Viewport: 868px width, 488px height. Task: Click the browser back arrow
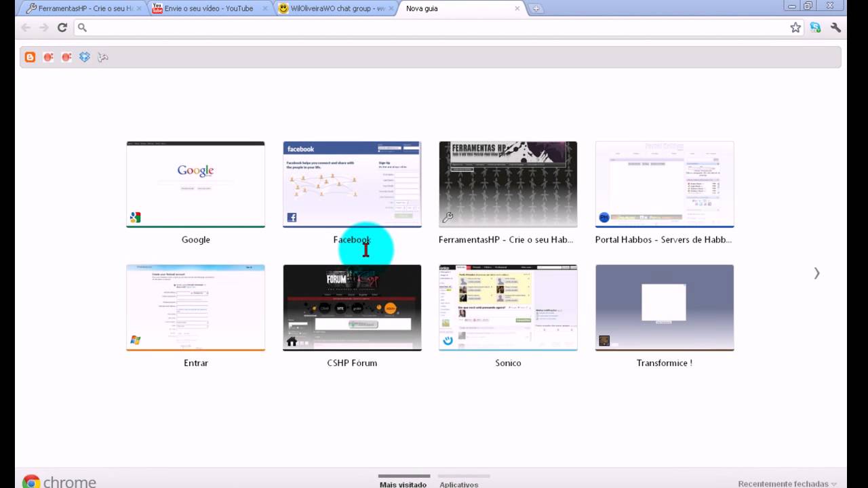point(26,28)
